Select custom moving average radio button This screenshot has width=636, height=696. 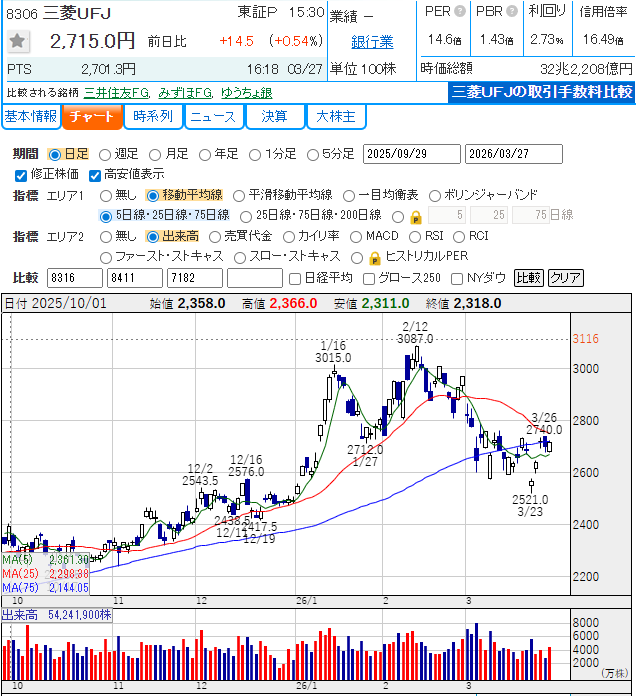click(398, 217)
